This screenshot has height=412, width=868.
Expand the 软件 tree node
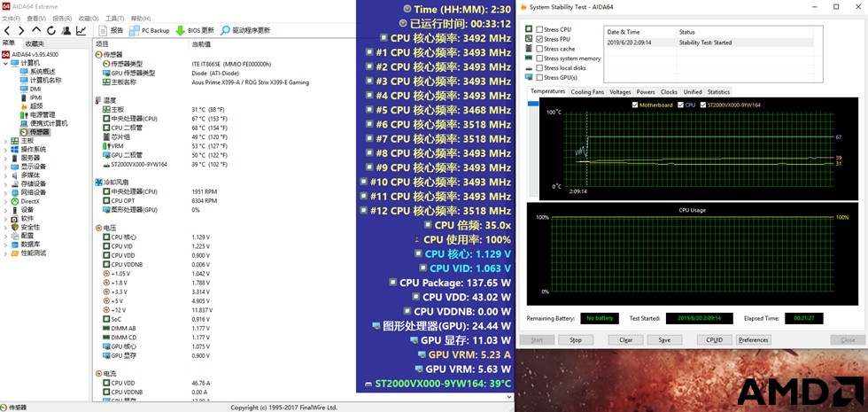(5, 218)
